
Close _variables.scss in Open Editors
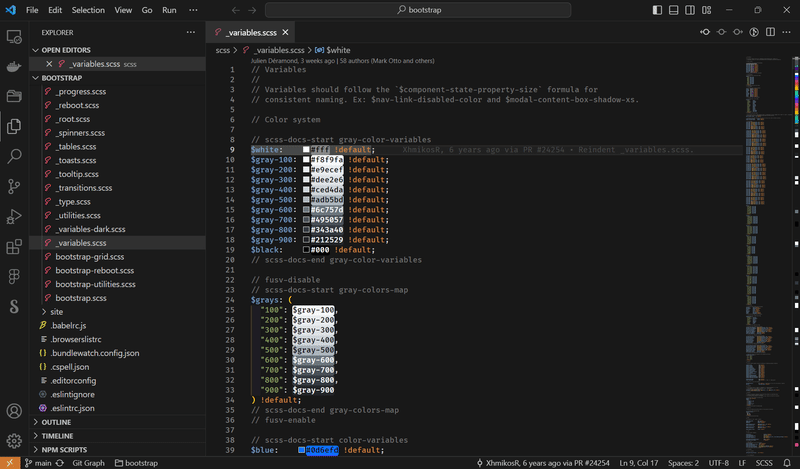(49, 64)
